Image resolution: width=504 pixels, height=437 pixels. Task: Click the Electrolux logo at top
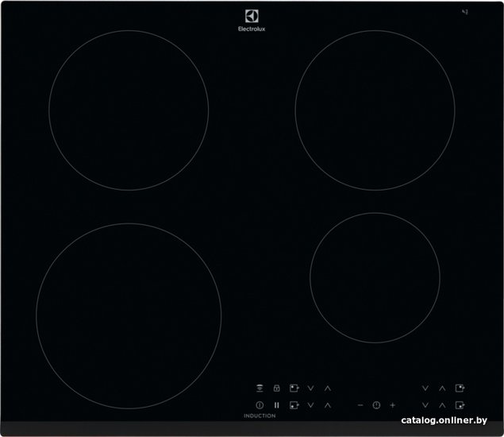pos(252,21)
